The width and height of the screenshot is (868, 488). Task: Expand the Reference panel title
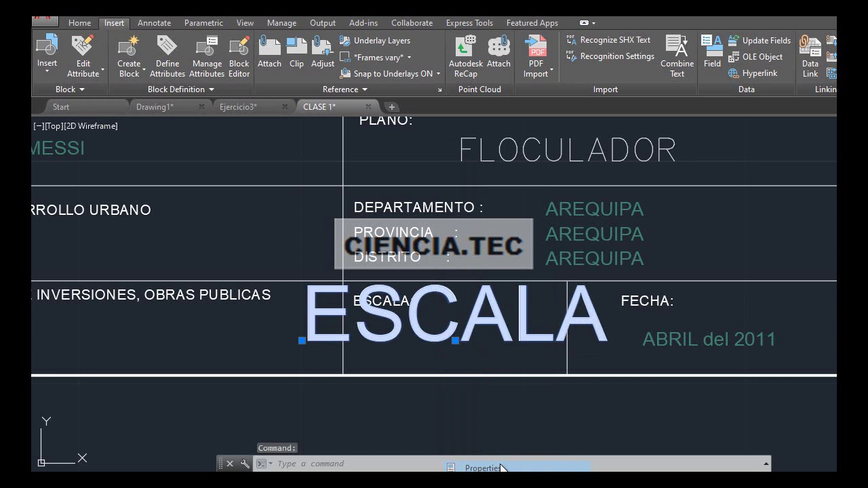[345, 89]
